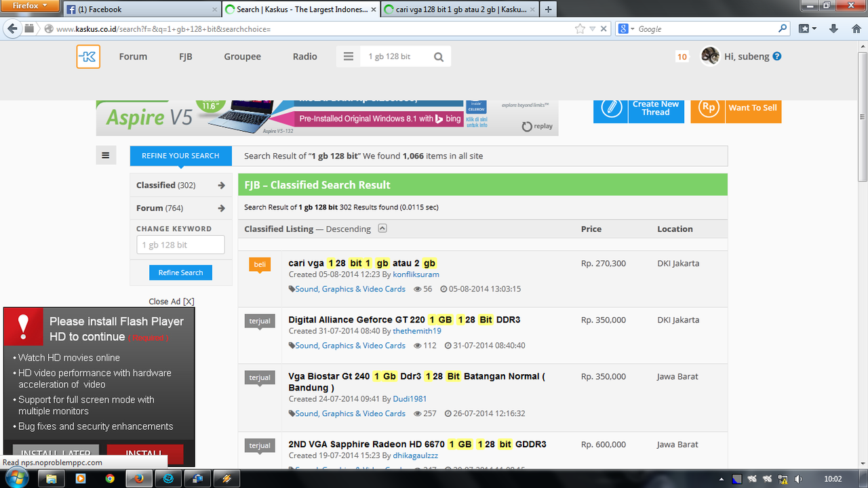Open the Groupee menu item

[243, 57]
